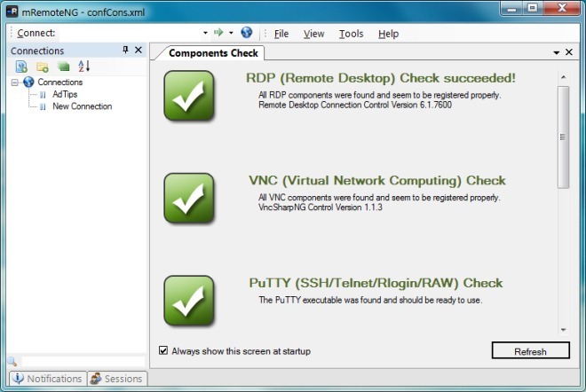Click the green View icon in Connections toolbar
The height and width of the screenshot is (392, 586).
click(x=64, y=67)
